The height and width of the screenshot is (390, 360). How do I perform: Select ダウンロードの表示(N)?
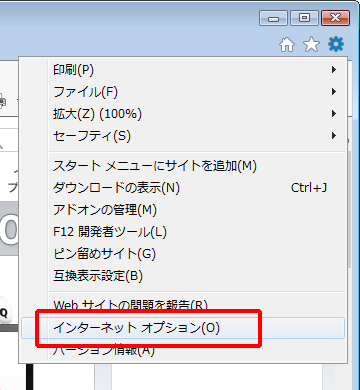coord(183,188)
